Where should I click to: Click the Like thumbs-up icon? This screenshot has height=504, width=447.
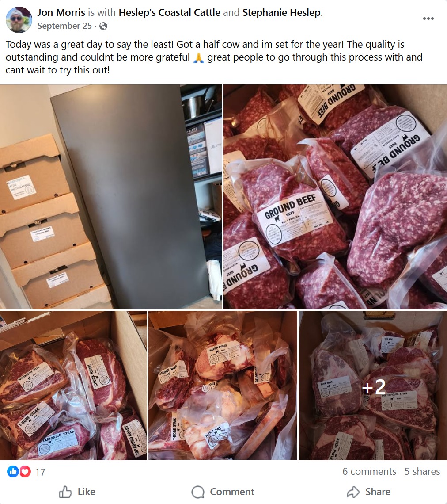(x=65, y=492)
